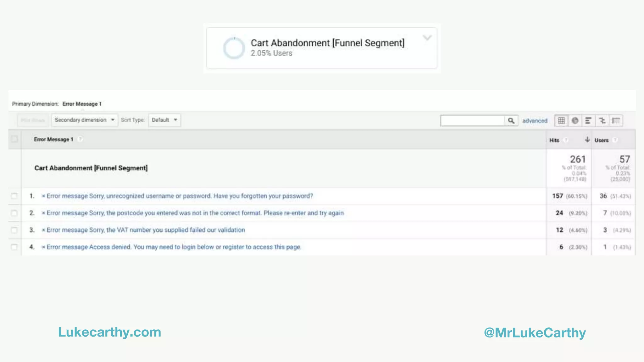The image size is (644, 362).
Task: Switch to the data table view
Action: 561,121
